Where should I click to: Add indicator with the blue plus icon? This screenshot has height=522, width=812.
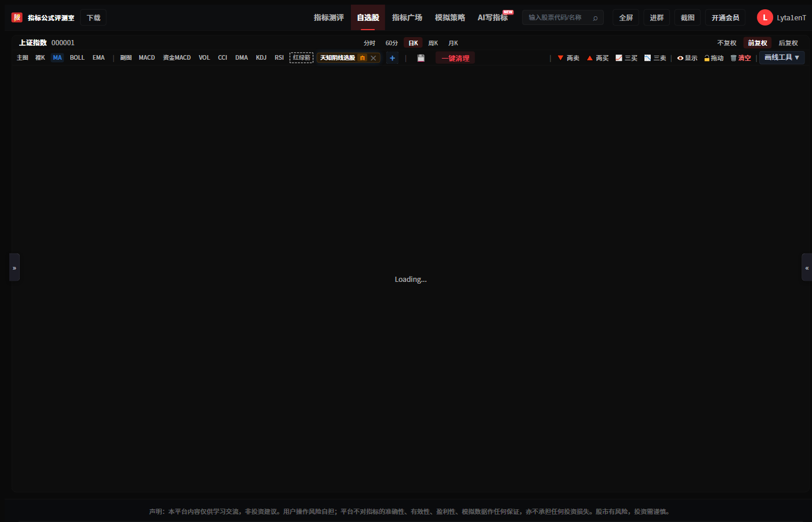point(393,58)
